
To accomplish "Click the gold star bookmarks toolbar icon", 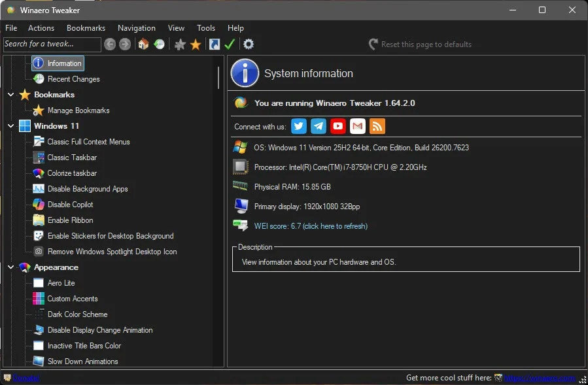I will 196,44.
